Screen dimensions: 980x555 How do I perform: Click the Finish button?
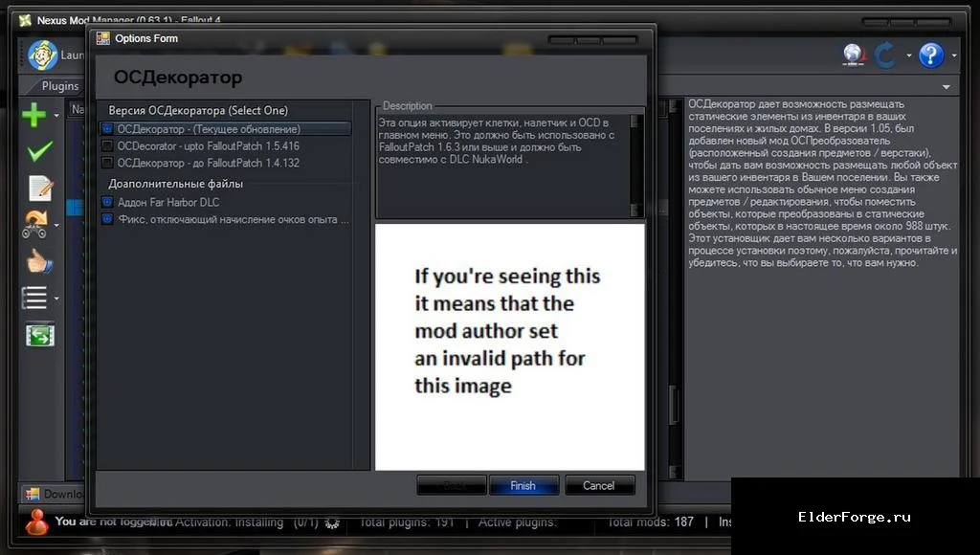pyautogui.click(x=523, y=486)
